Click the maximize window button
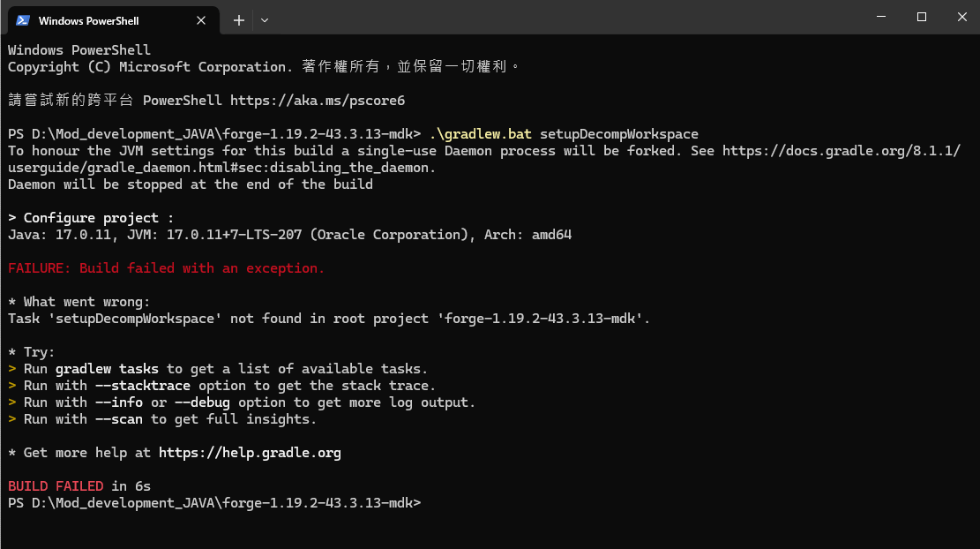 pos(921,16)
